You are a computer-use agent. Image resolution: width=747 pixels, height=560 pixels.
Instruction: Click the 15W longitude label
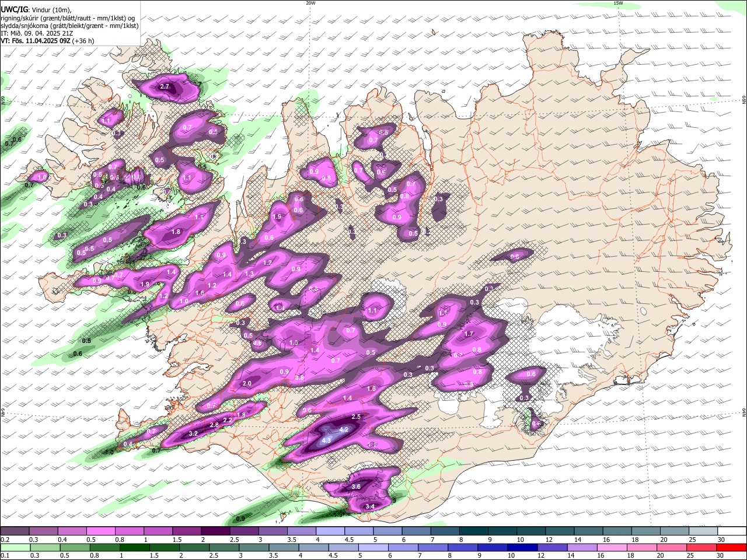click(x=617, y=3)
